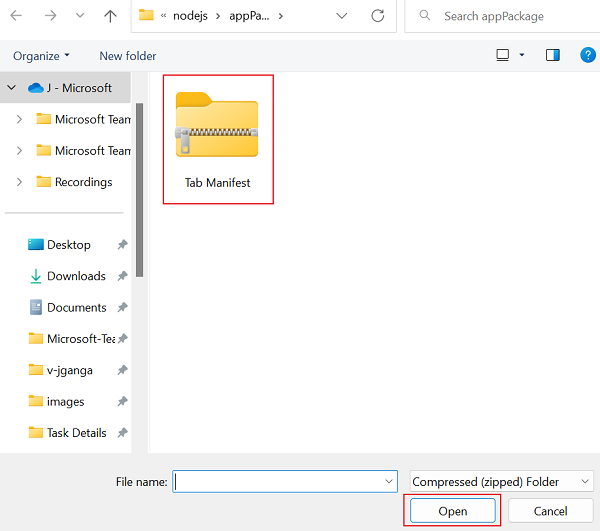Viewport: 600px width, 531px height.
Task: Open the File name history dropdown
Action: 389,482
